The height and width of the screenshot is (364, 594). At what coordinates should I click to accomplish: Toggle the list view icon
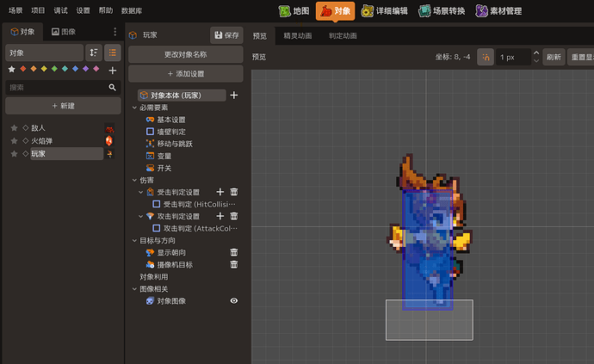click(113, 52)
